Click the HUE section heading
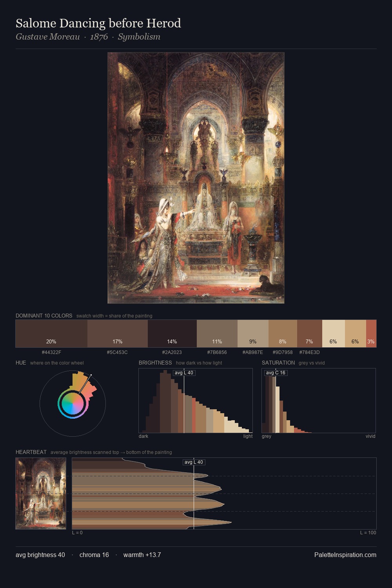The height and width of the screenshot is (588, 392). 21,363
